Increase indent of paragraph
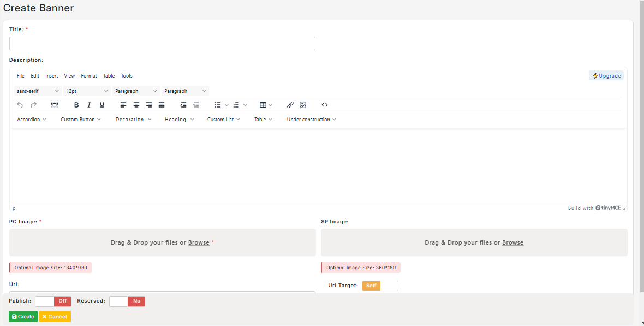644x326 pixels. (183, 105)
